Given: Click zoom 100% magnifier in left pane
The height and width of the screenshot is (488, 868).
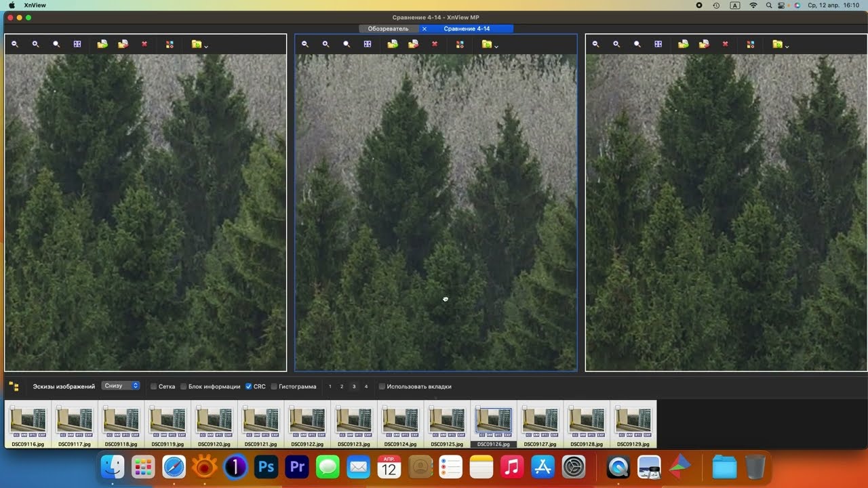Looking at the screenshot, I should click(56, 44).
